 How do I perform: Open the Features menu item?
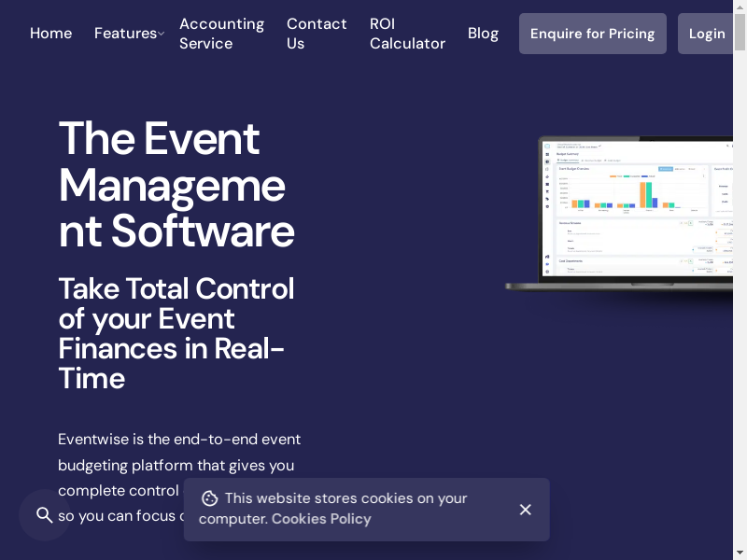(x=125, y=34)
